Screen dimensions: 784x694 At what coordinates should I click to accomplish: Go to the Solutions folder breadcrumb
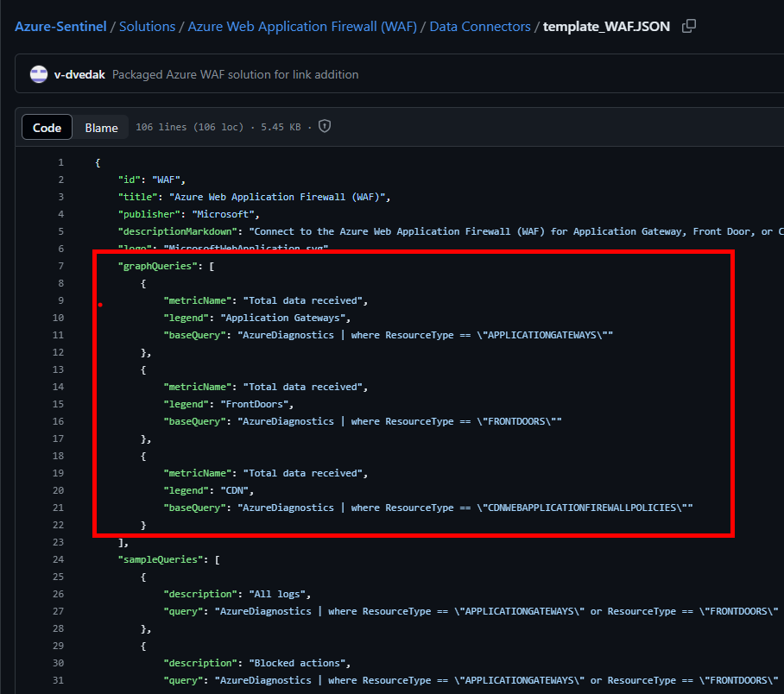pos(147,27)
